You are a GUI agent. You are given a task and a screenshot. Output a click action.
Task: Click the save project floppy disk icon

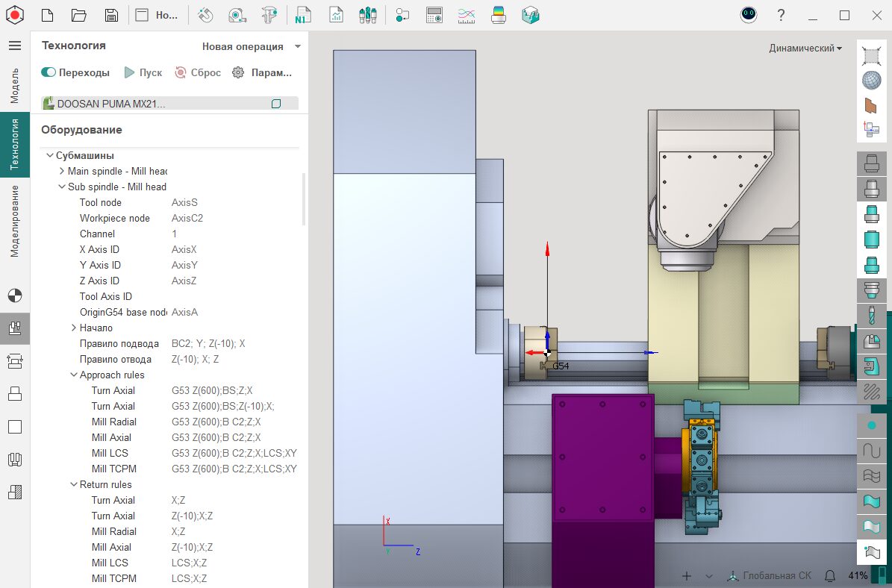pos(110,15)
